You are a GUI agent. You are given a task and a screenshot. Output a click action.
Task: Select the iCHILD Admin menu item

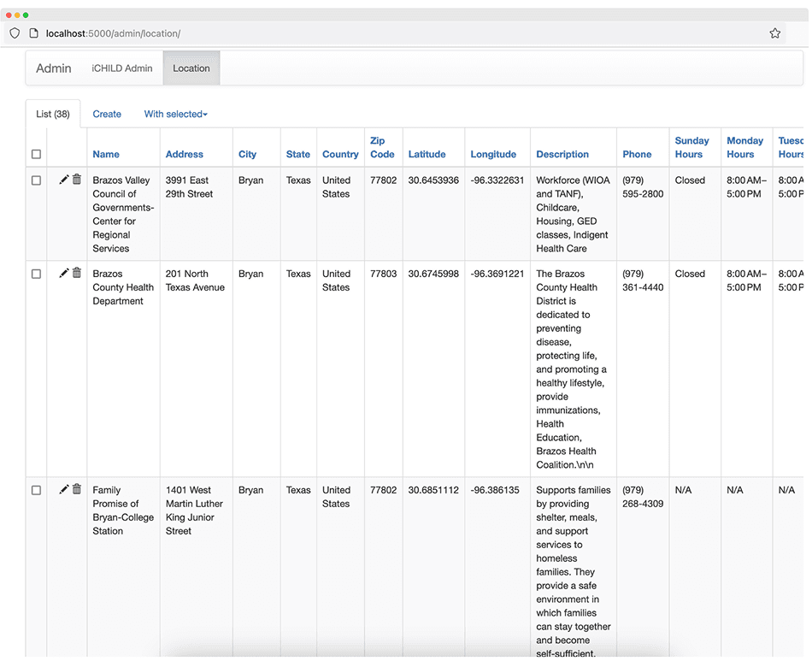(121, 68)
